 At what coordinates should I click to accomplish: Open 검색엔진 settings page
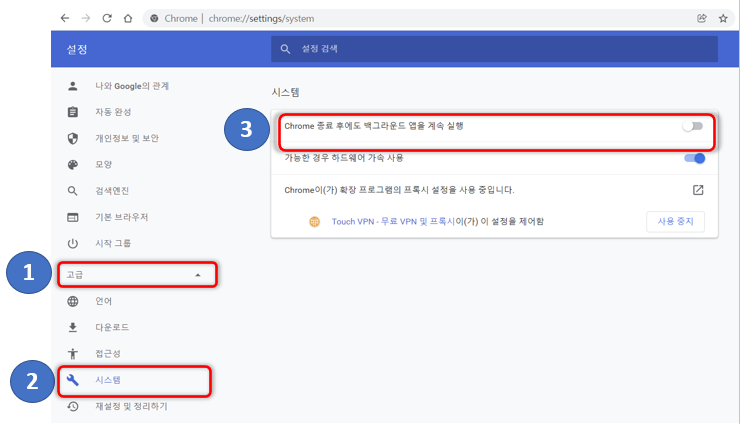[x=112, y=191]
